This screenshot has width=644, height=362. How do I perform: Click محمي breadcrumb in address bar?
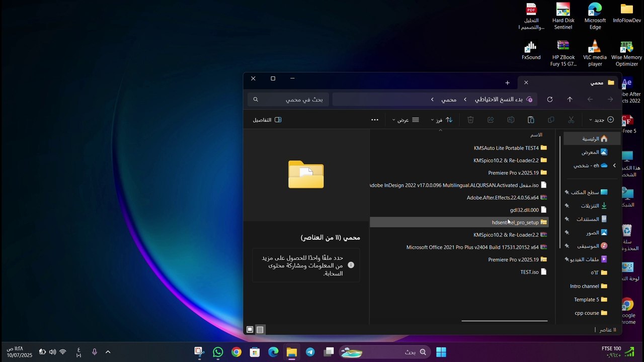click(449, 100)
